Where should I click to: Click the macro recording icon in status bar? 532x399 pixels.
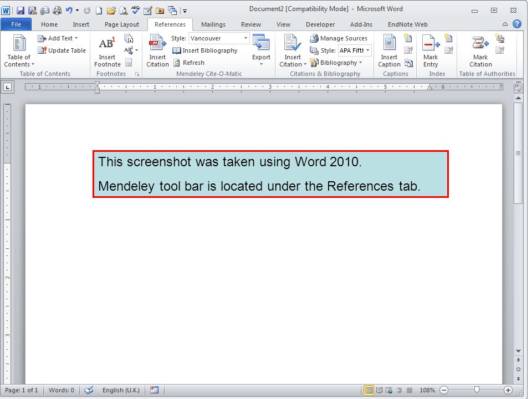pyautogui.click(x=155, y=390)
